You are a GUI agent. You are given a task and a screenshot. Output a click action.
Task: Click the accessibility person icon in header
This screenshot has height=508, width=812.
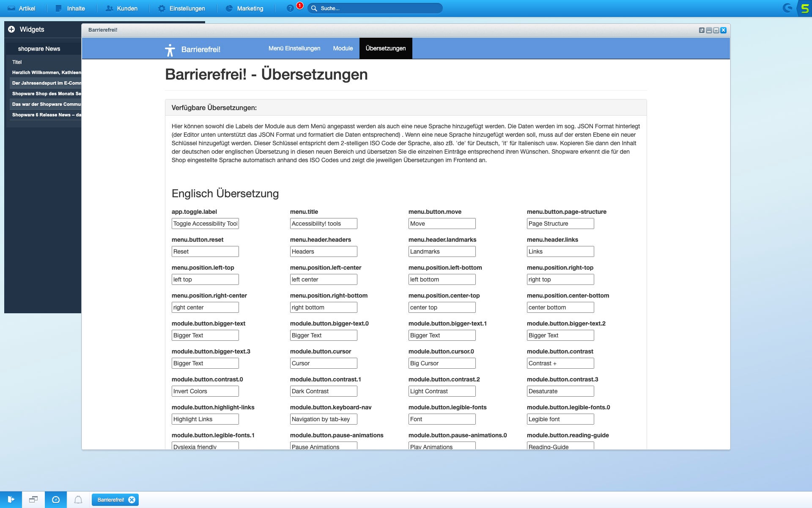[x=170, y=49]
